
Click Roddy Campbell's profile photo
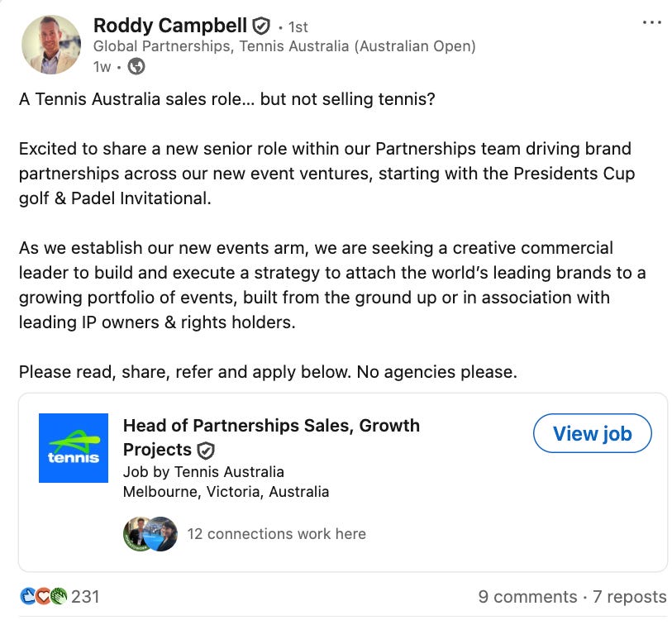pos(51,45)
